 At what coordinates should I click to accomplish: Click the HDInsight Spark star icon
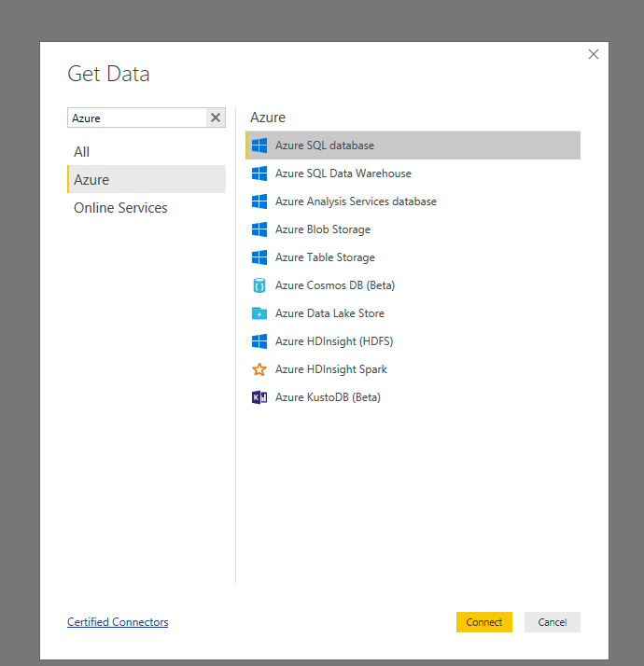[x=259, y=369]
